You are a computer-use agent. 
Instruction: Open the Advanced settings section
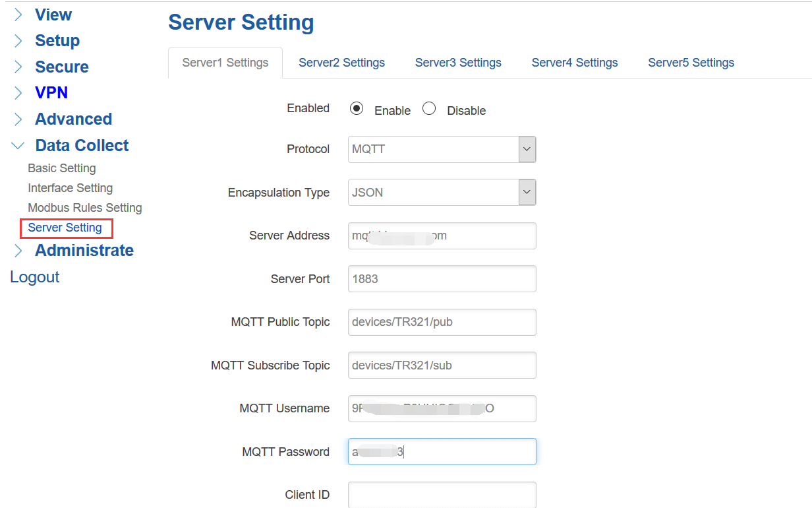coord(16,119)
